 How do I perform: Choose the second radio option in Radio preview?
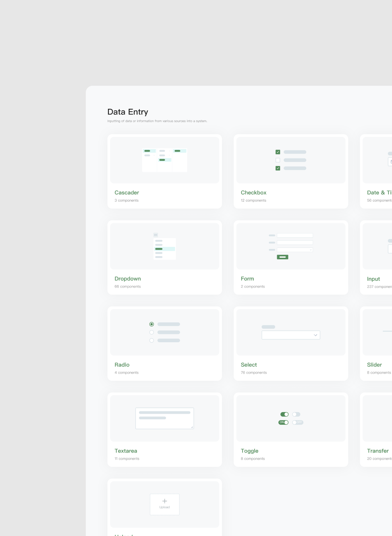tap(151, 332)
